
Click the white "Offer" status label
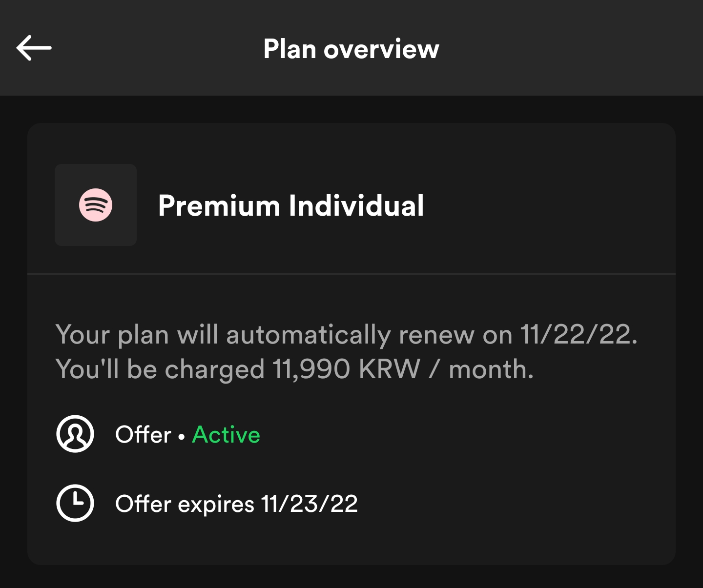pyautogui.click(x=143, y=434)
